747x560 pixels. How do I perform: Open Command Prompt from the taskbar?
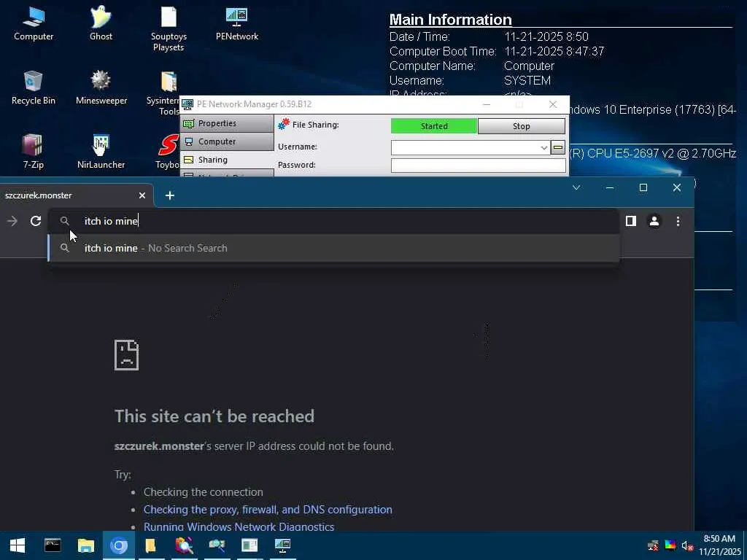53,545
